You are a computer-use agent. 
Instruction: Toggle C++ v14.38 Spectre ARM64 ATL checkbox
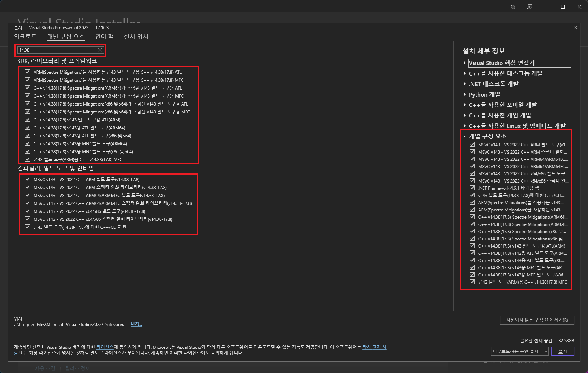coord(27,88)
